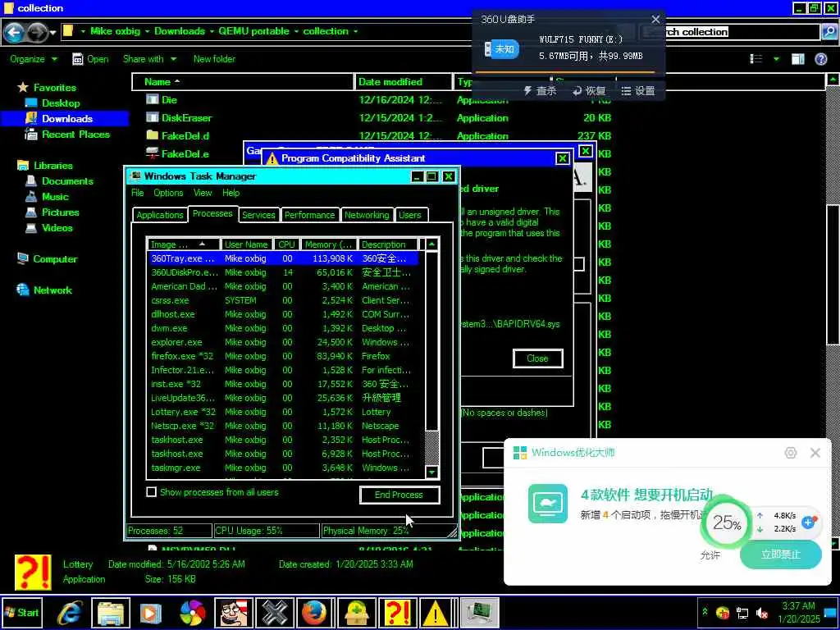Open the network tray icon

tap(742, 613)
